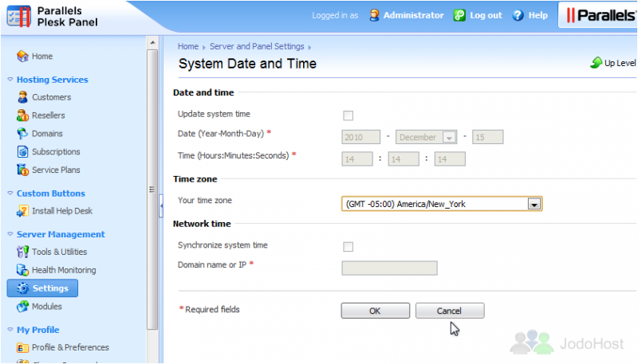
Task: Click the Install Help Desk icon
Action: (x=22, y=211)
